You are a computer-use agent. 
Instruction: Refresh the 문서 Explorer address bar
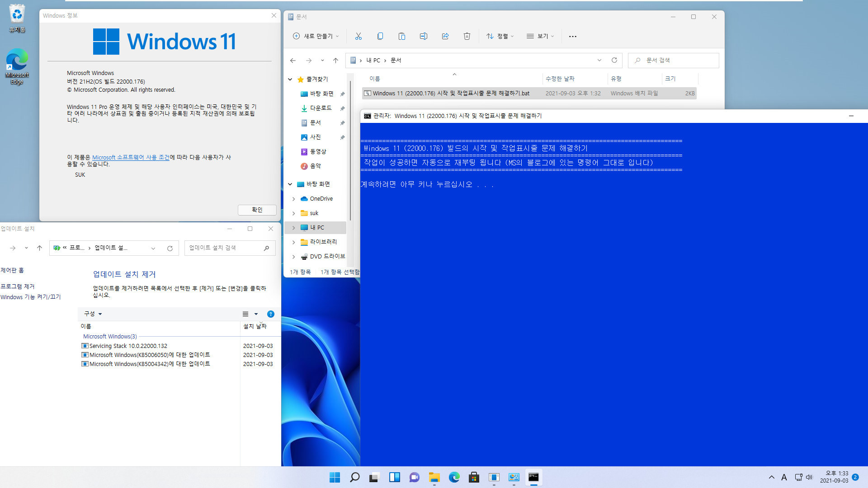click(x=614, y=60)
